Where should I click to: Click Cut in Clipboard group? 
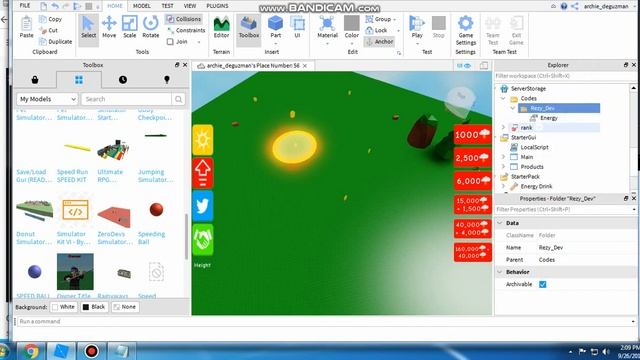[x=49, y=30]
